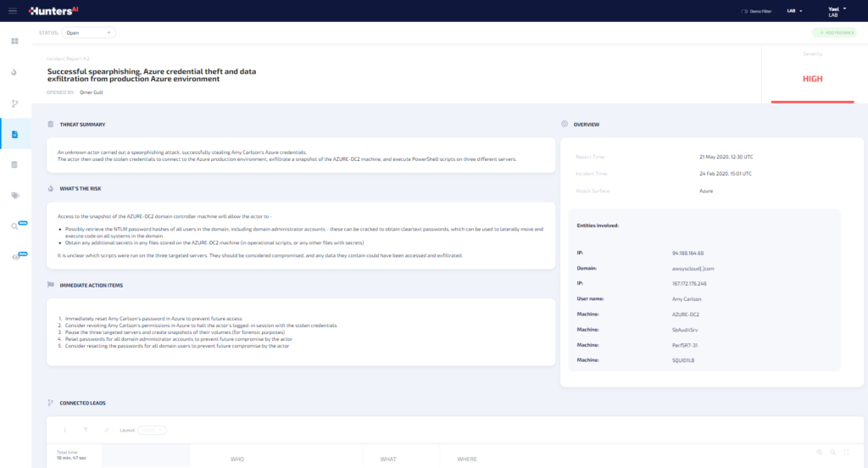Expand connected leads graph to fullscreen
This screenshot has height=468, width=868.
[x=847, y=453]
